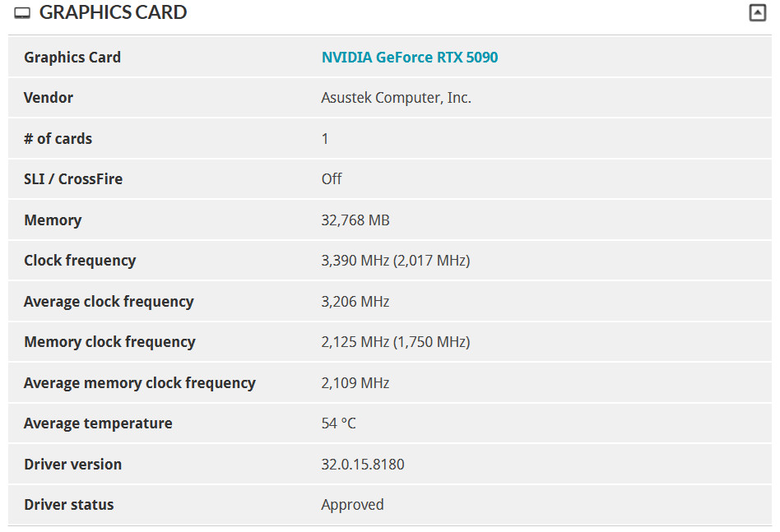Select the Asustek Computer, Inc. vendor value
Image resolution: width=780 pixels, height=532 pixels.
point(396,98)
